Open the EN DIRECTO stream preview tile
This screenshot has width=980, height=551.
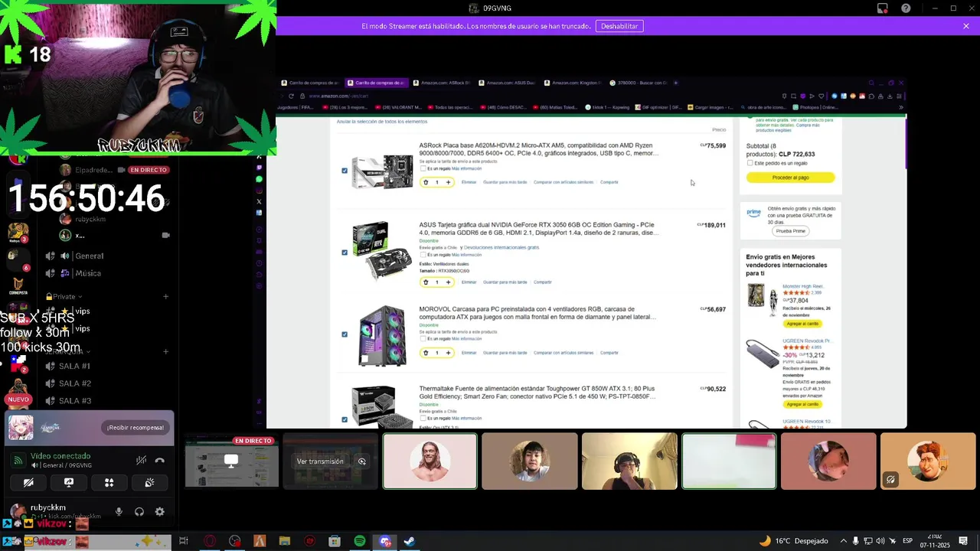point(231,461)
